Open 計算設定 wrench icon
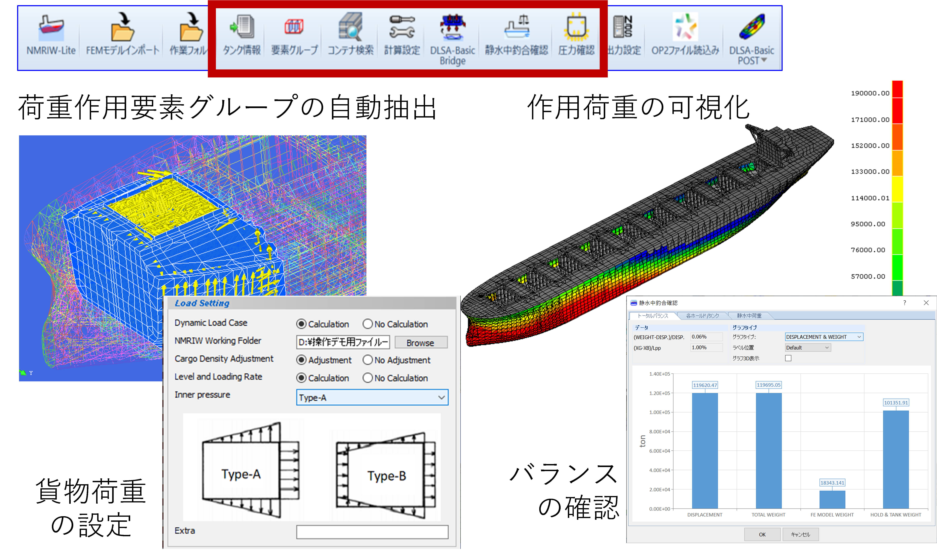This screenshot has width=937, height=560. [402, 26]
